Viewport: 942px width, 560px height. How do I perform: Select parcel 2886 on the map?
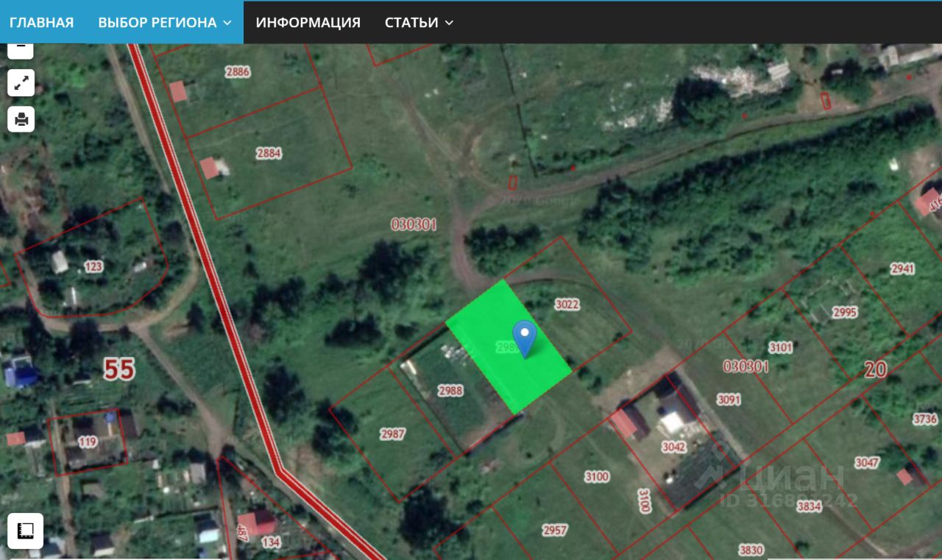(237, 71)
